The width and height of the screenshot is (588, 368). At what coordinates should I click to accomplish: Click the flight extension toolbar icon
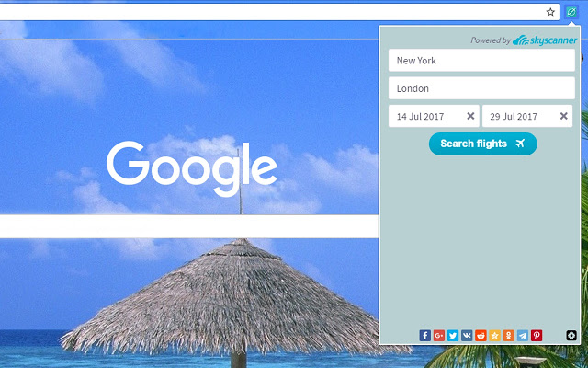click(571, 12)
